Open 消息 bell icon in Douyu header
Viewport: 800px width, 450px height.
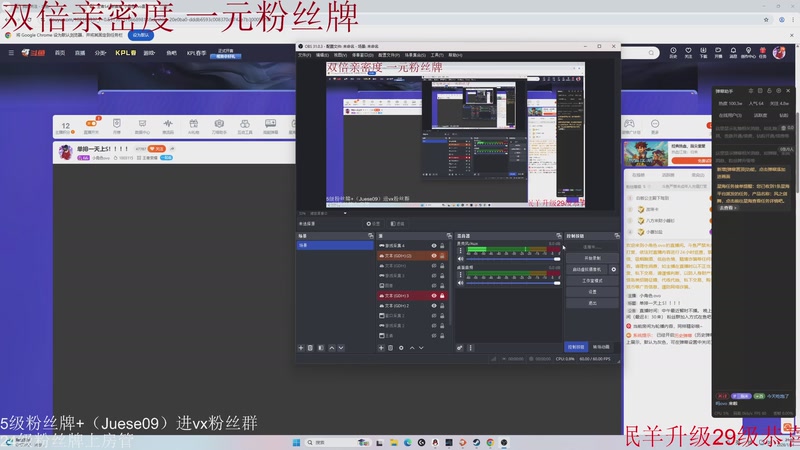(733, 53)
